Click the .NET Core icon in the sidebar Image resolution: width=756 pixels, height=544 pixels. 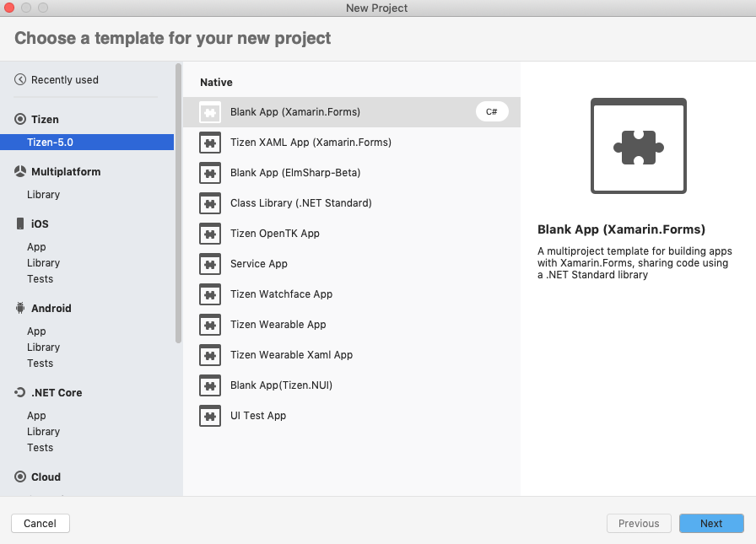(x=19, y=392)
